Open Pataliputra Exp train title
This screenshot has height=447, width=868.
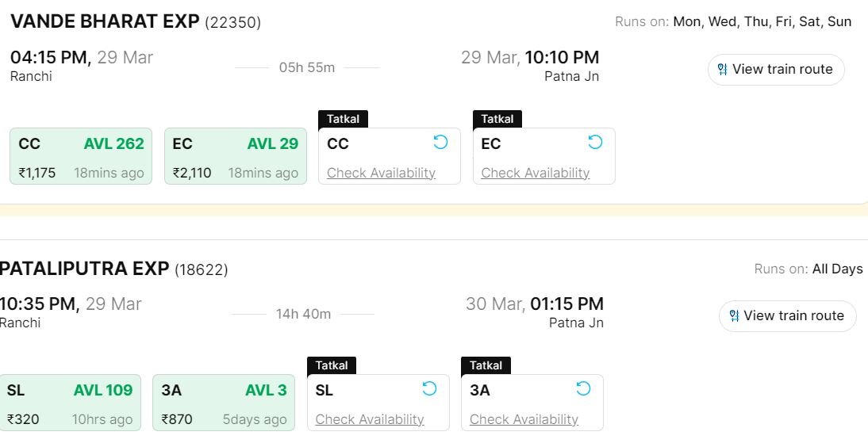85,269
